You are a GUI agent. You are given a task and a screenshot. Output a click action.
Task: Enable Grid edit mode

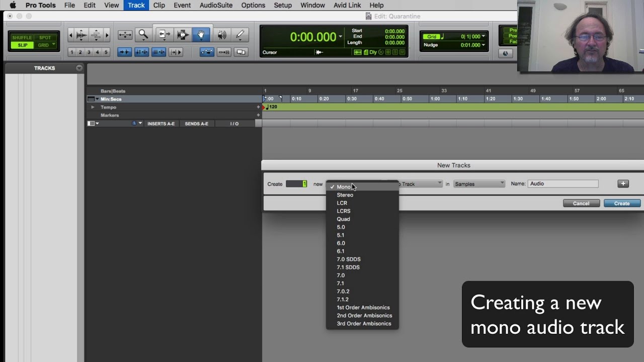coord(45,45)
